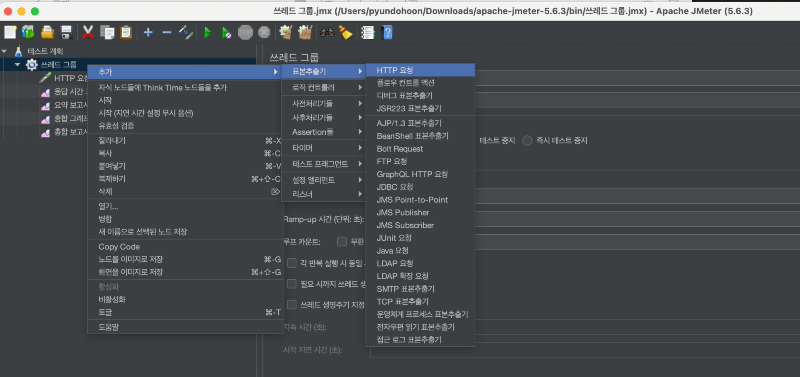The width and height of the screenshot is (800, 377).
Task: Open the 테스트 프래그먼트 submenu
Action: coord(323,164)
